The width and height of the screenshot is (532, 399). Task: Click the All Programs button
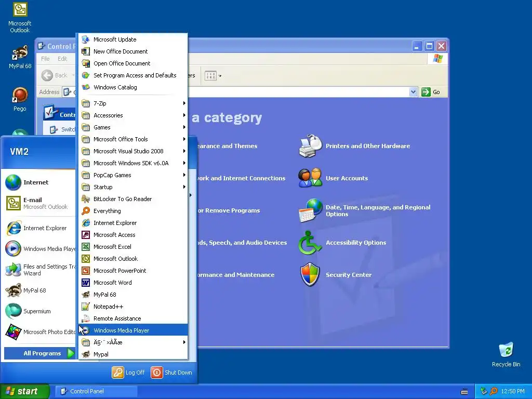tap(40, 353)
